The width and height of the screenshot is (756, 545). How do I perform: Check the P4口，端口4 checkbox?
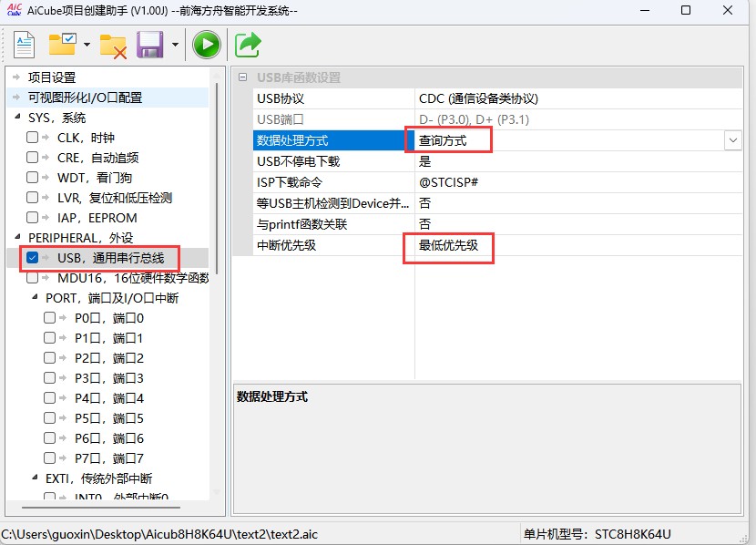coord(50,398)
